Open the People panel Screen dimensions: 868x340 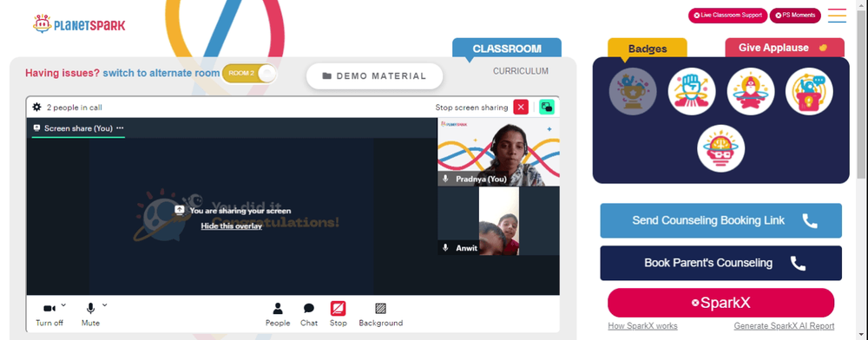[x=278, y=315]
